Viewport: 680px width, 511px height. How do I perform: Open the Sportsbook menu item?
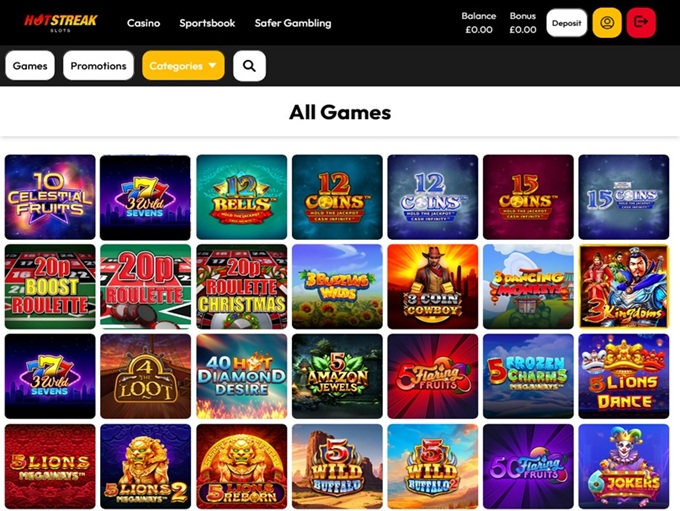(207, 23)
